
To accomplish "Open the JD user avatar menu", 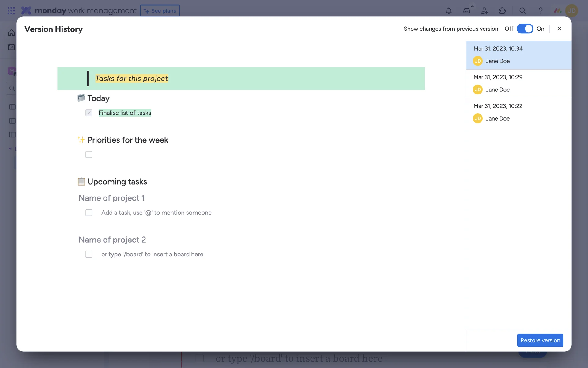I will tap(571, 11).
